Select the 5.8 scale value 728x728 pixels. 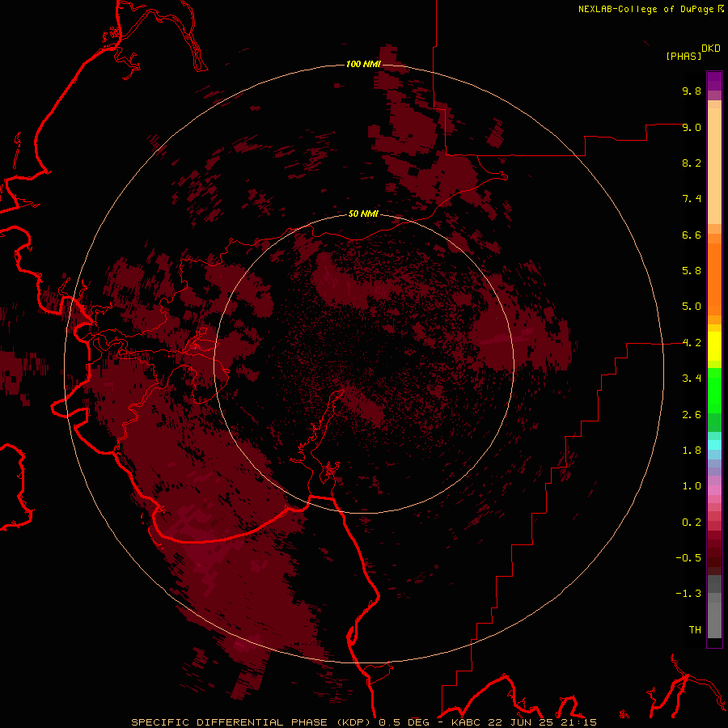point(692,271)
